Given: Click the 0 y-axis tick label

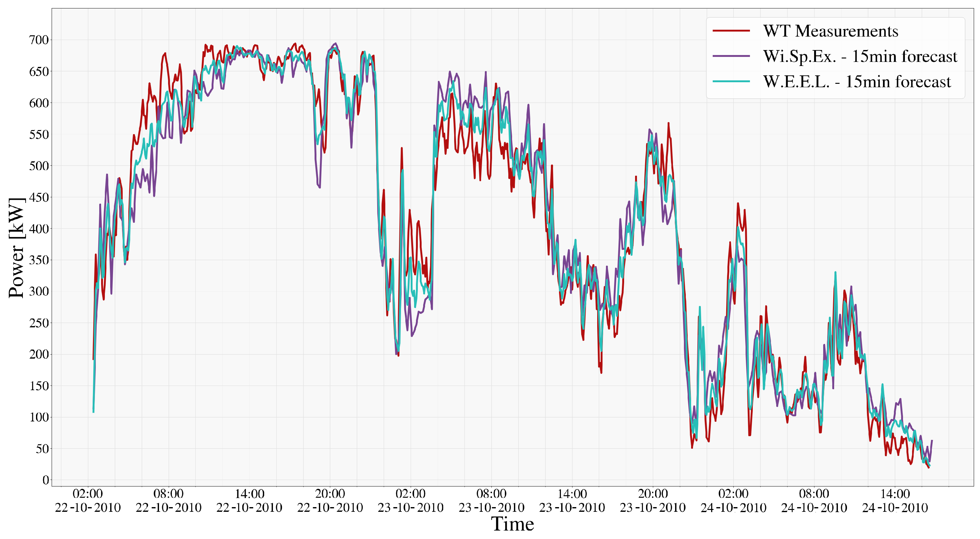Looking at the screenshot, I should point(46,480).
